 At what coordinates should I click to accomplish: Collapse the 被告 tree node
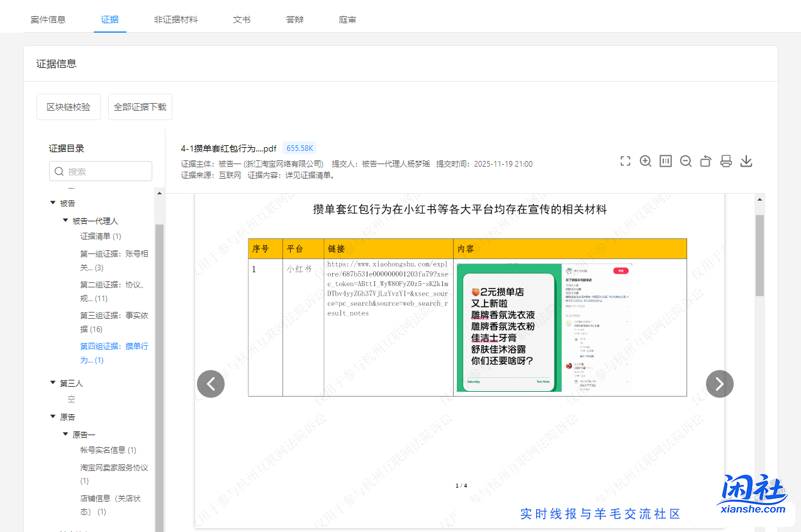coord(53,202)
